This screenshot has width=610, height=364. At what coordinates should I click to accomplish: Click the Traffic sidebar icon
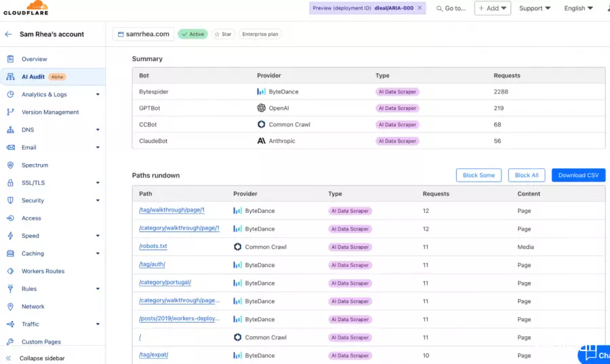pos(10,324)
